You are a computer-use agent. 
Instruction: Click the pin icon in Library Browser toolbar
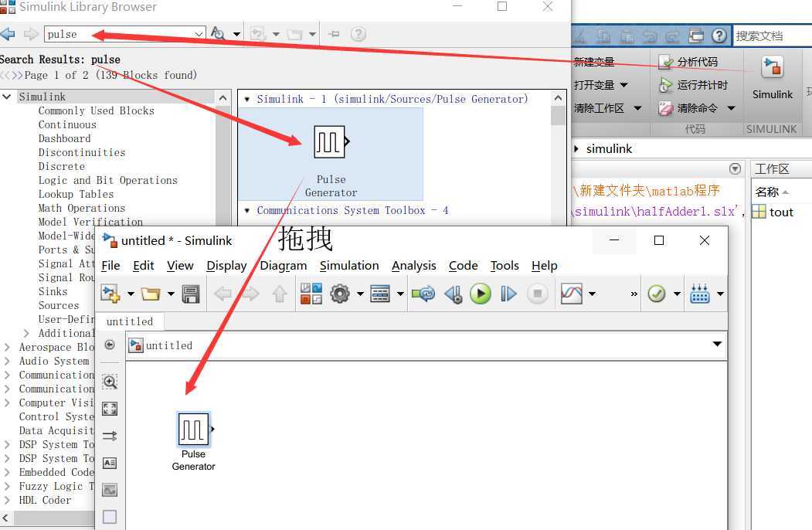[x=334, y=34]
